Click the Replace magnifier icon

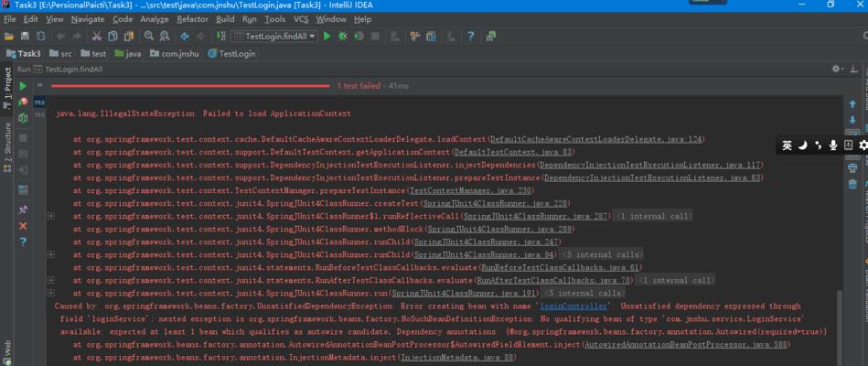click(165, 37)
